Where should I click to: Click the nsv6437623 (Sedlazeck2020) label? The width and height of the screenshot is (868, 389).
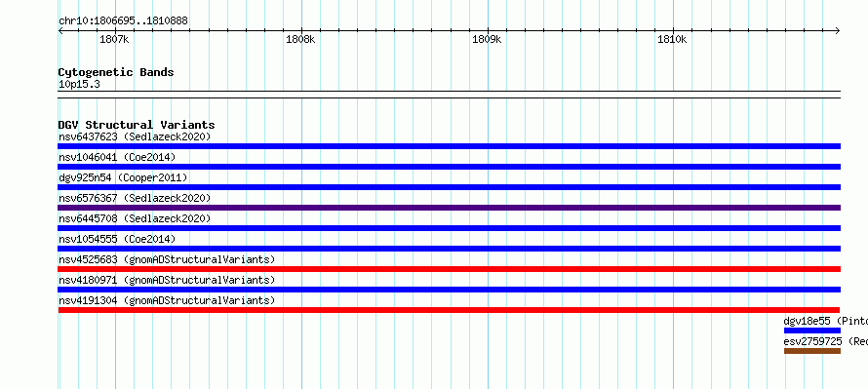[135, 136]
